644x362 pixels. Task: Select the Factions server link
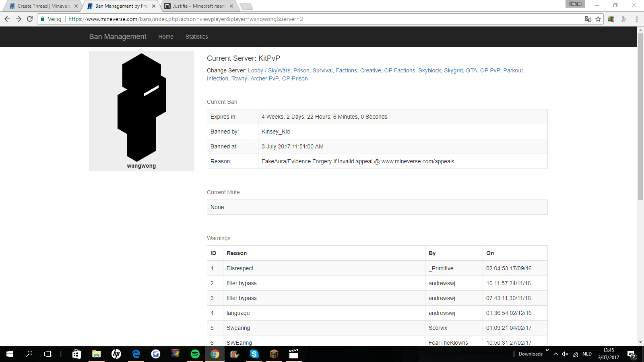[346, 70]
